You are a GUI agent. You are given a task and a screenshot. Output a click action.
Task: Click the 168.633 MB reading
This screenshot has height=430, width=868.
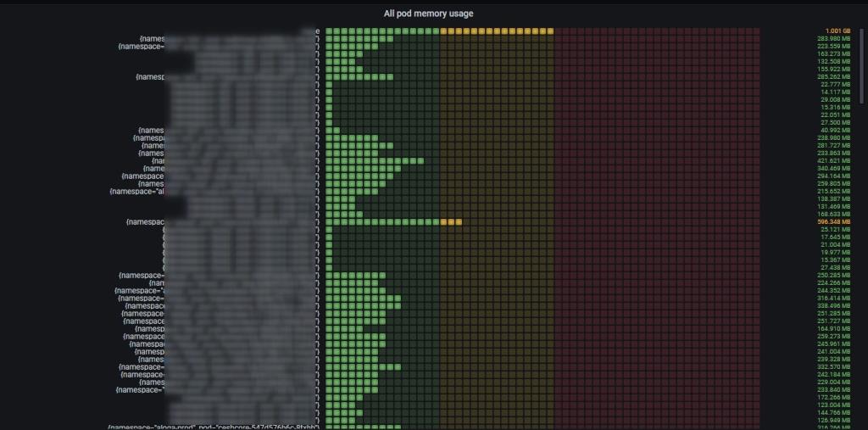coord(834,214)
